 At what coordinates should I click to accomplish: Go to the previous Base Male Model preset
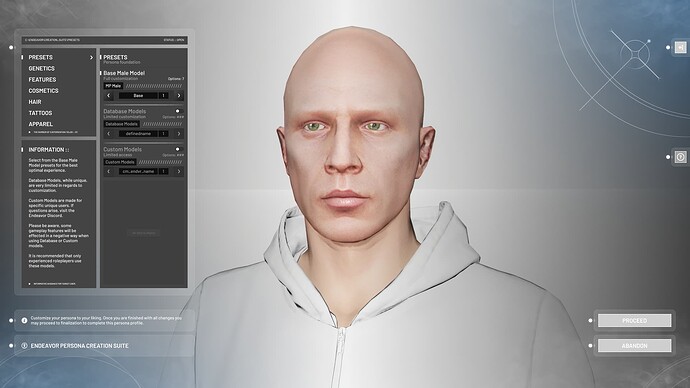(x=109, y=95)
